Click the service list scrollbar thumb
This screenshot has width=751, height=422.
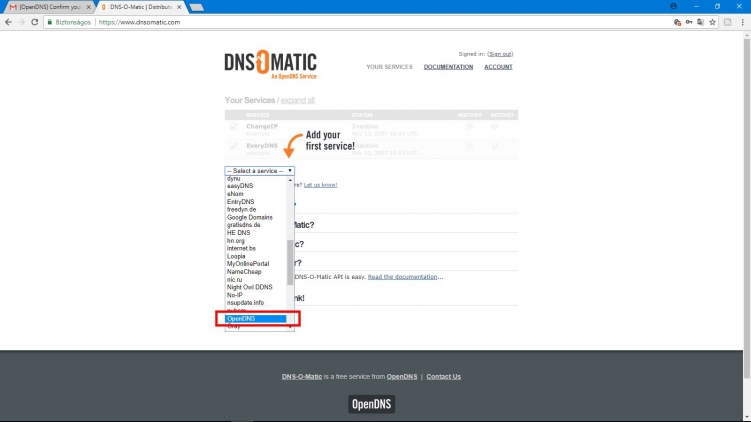click(x=290, y=262)
